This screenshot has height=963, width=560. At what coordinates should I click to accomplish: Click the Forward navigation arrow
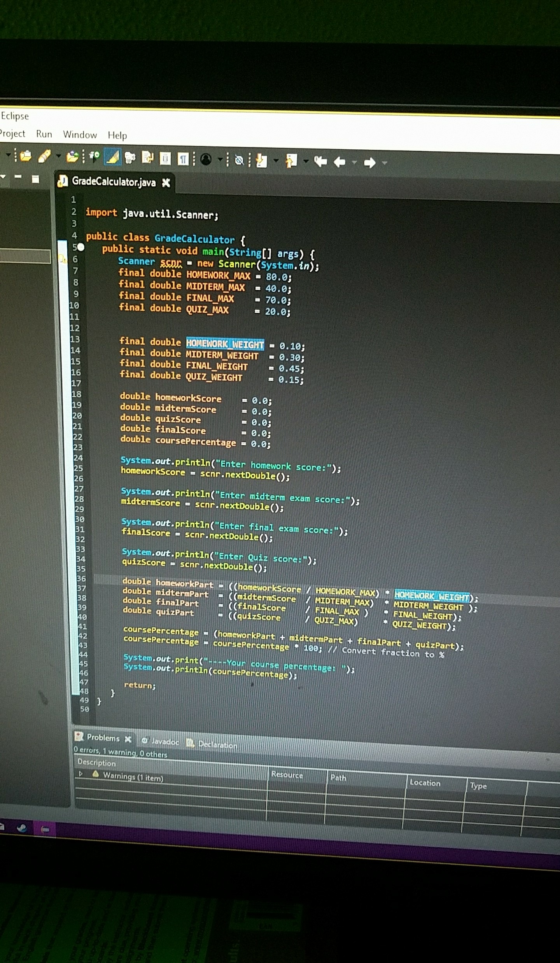370,163
